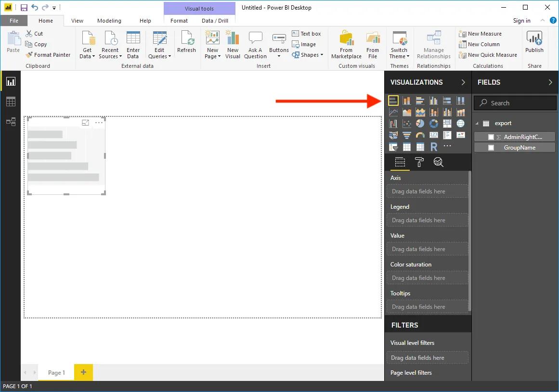Open the Format paint roller pane
Viewport: 559px width, 392px height.
coord(419,163)
